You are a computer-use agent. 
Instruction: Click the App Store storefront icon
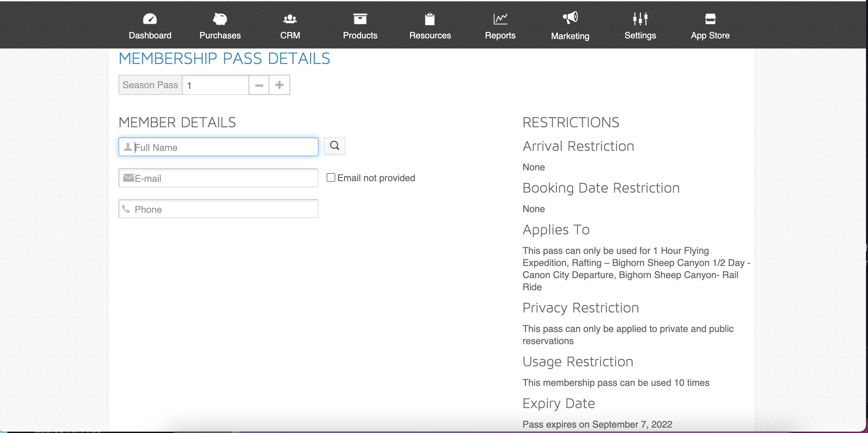point(710,19)
